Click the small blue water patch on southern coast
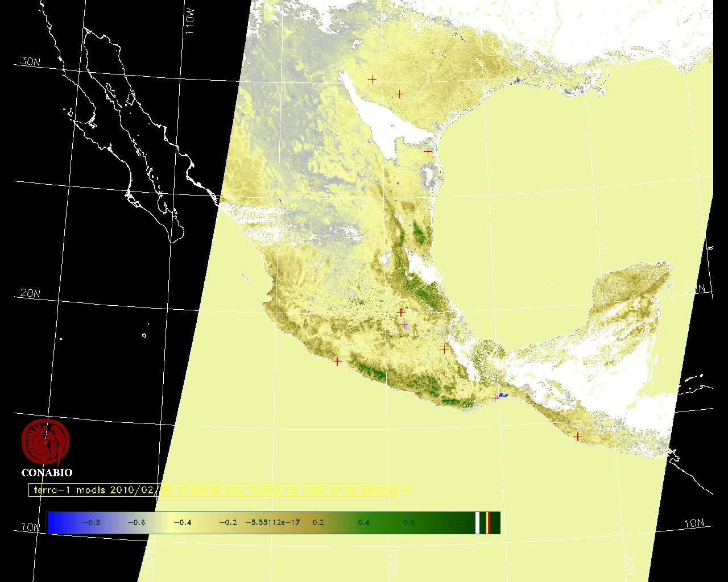The width and height of the screenshot is (728, 582). coord(502,395)
